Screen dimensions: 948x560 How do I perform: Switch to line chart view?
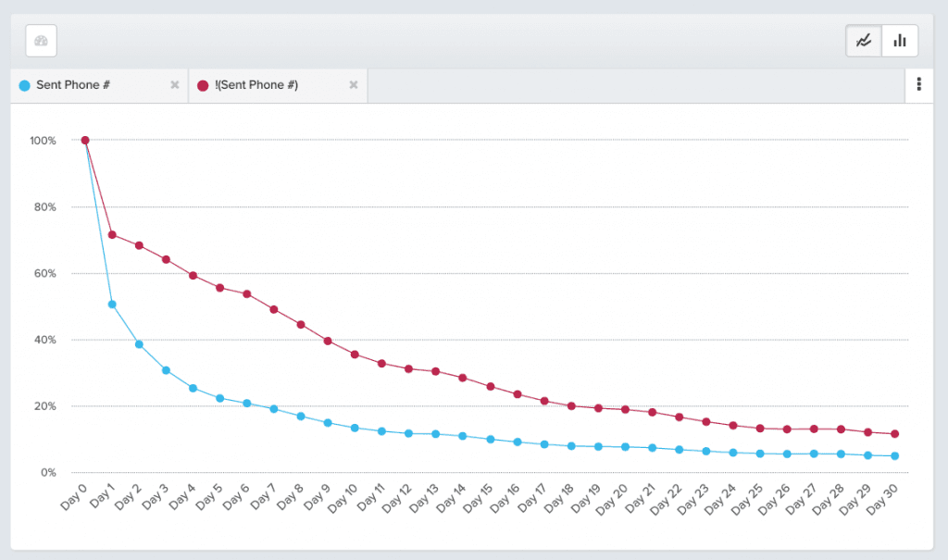click(864, 41)
